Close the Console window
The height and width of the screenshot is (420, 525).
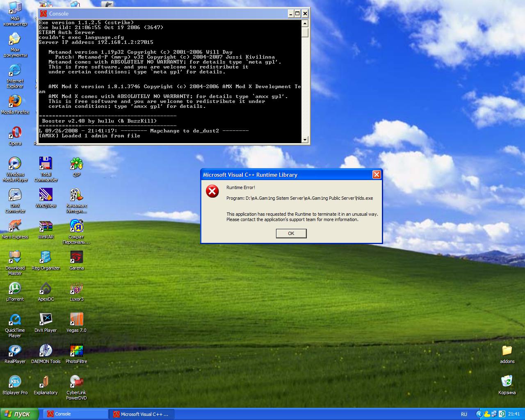pos(305,14)
